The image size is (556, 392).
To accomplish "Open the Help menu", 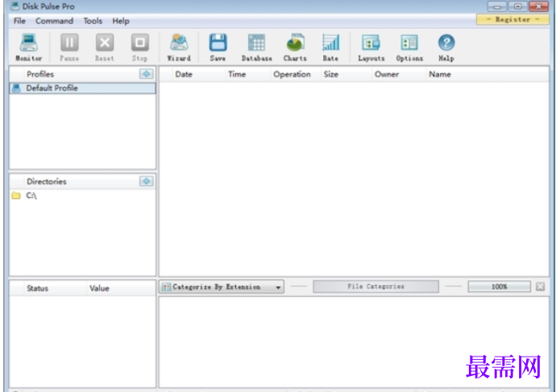I will [x=121, y=21].
